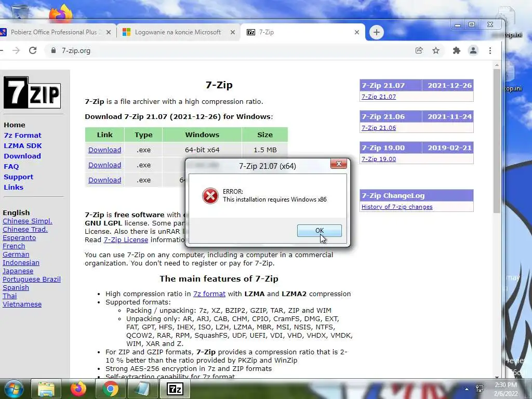
Task: Close the Logowanie na koncie Microsoft tab
Action: click(x=232, y=32)
